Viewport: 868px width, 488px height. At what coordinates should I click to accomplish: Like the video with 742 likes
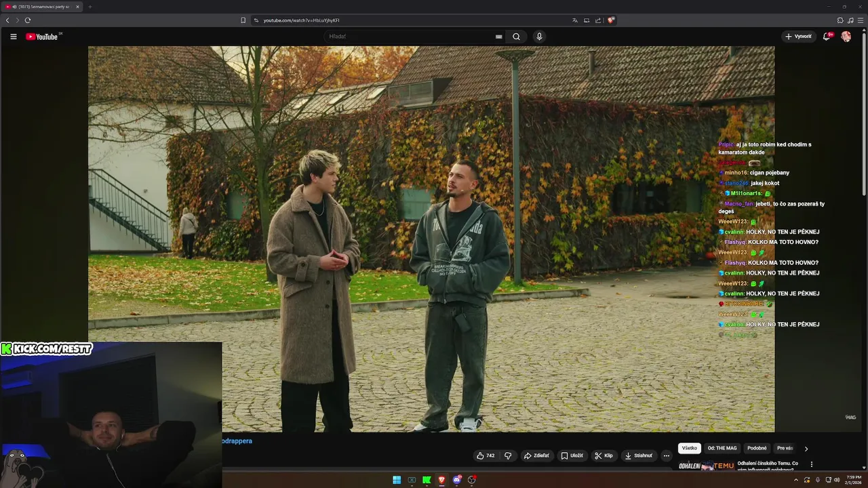[486, 455]
